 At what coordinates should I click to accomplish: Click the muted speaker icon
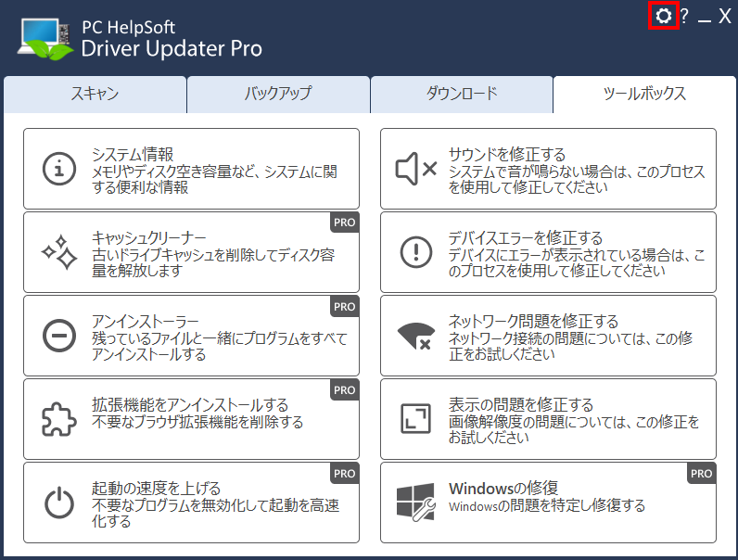416,169
